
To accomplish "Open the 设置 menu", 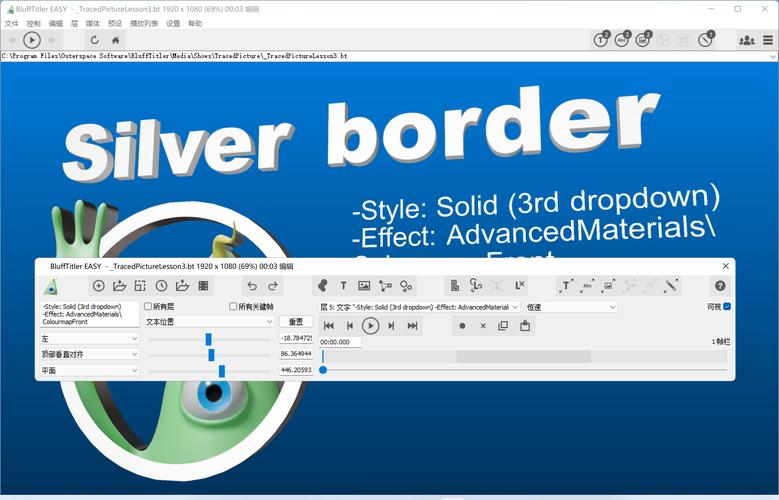I will pos(173,23).
